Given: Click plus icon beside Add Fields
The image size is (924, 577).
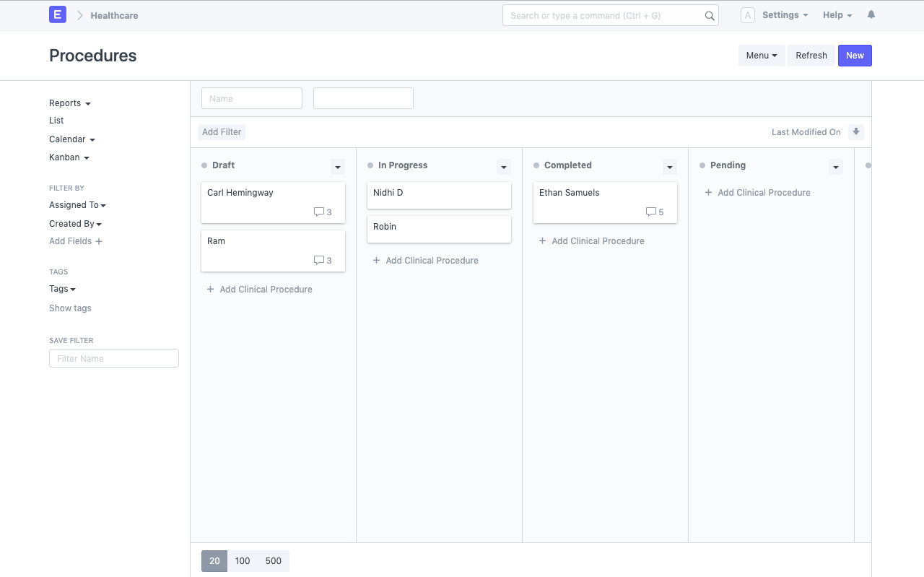Looking at the screenshot, I should click(99, 241).
